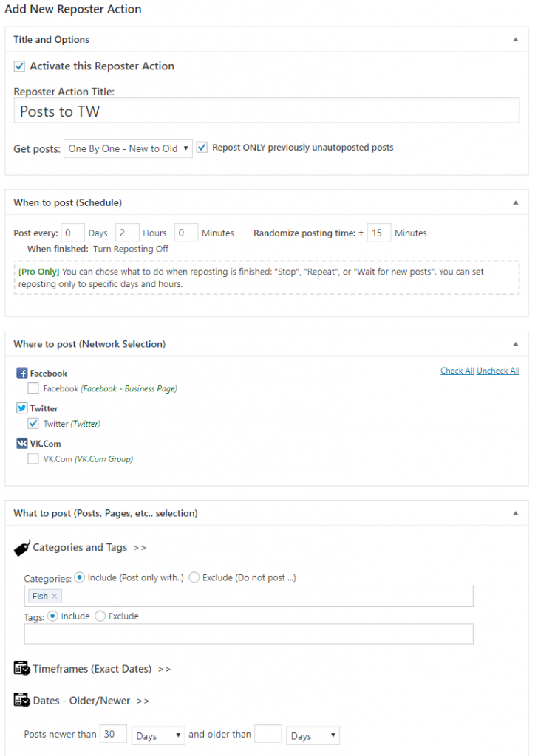Open the Get posts order dropdown
The image size is (535, 756).
(129, 148)
